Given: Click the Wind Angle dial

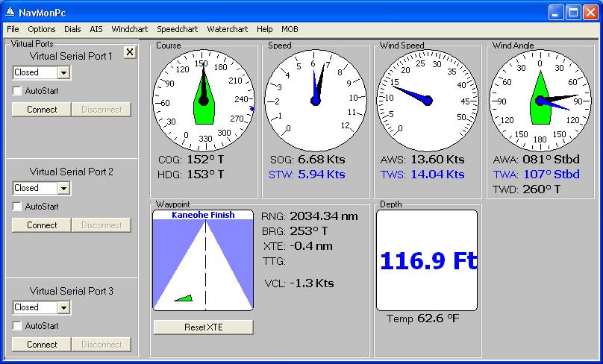Looking at the screenshot, I should tap(539, 100).
